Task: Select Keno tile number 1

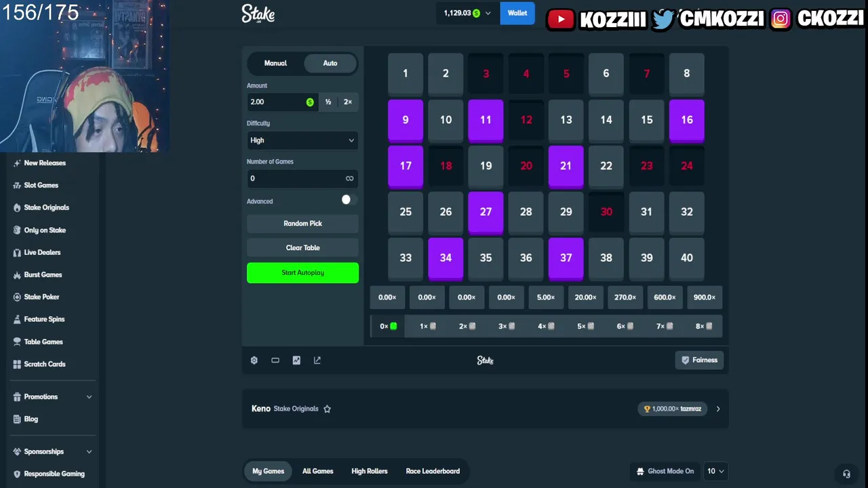Action: tap(406, 74)
